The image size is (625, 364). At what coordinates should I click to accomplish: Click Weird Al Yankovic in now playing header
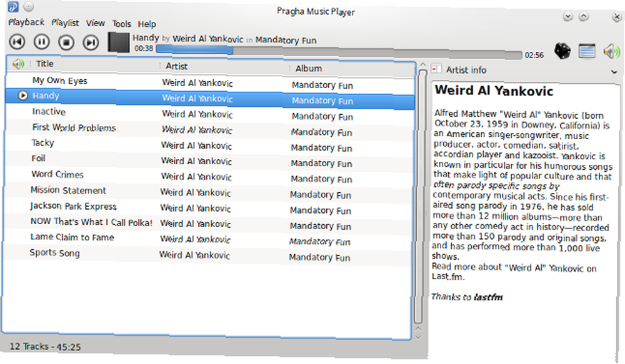[x=207, y=39]
